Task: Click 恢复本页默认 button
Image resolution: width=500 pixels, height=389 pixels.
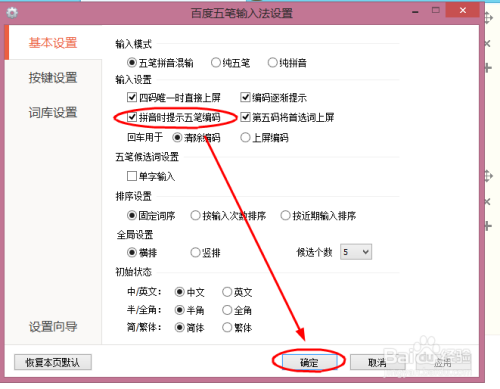Action: click(53, 362)
